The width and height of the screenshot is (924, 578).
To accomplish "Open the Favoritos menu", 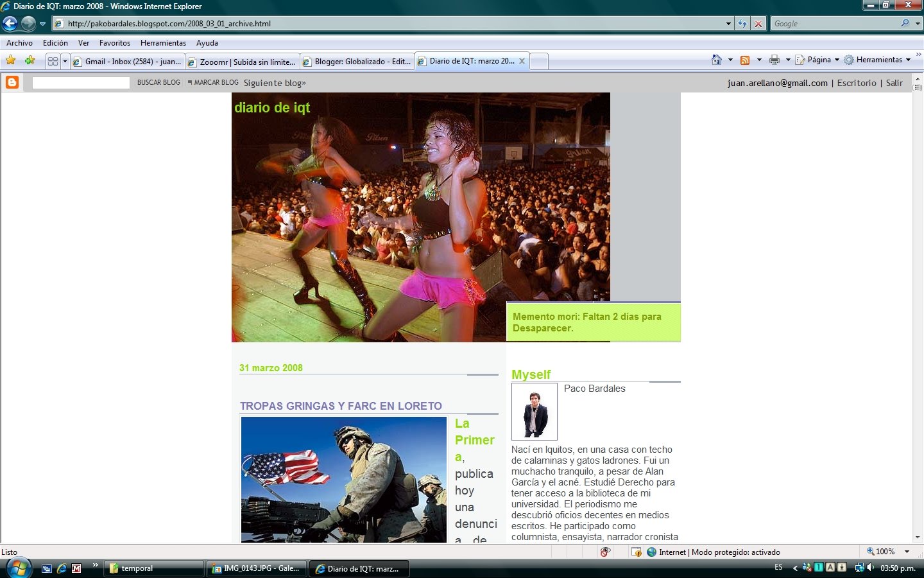I will [x=115, y=43].
